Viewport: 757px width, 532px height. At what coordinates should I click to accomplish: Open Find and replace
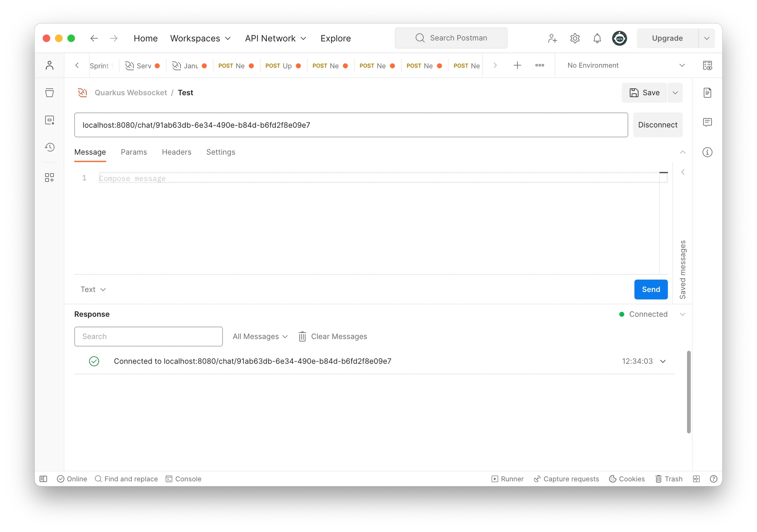[126, 479]
